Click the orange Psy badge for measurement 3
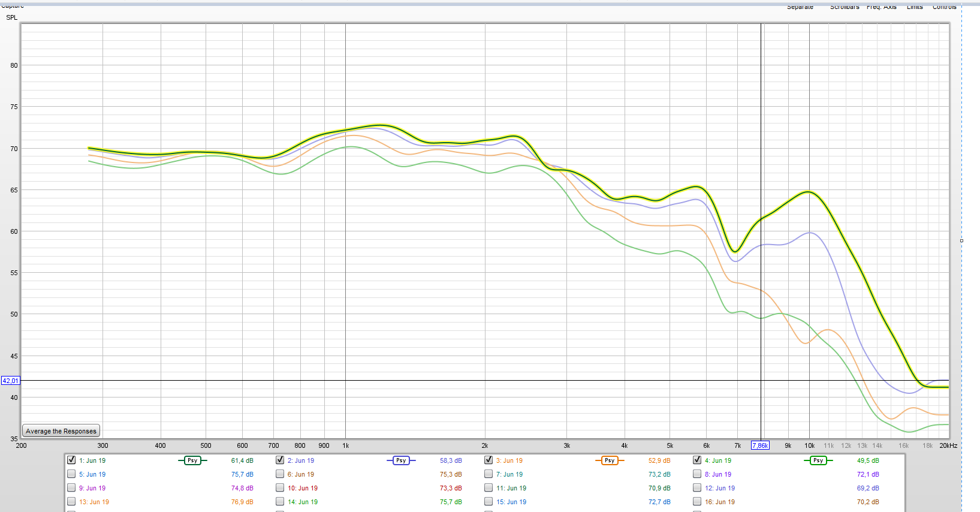This screenshot has width=980, height=512. [610, 460]
